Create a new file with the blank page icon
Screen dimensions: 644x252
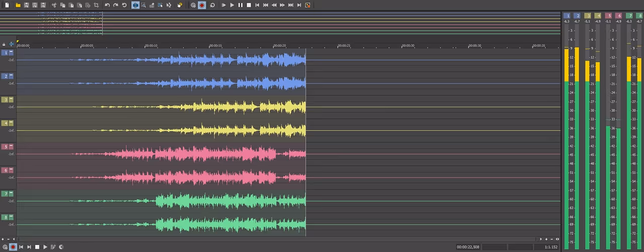coord(7,5)
